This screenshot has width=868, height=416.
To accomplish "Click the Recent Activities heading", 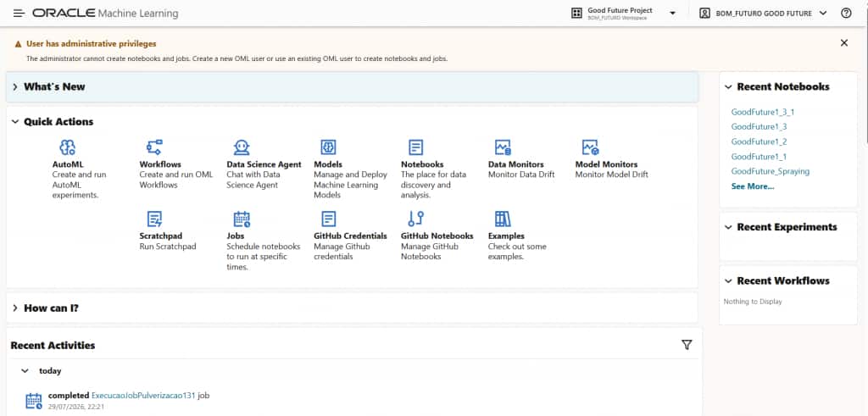I will (53, 345).
